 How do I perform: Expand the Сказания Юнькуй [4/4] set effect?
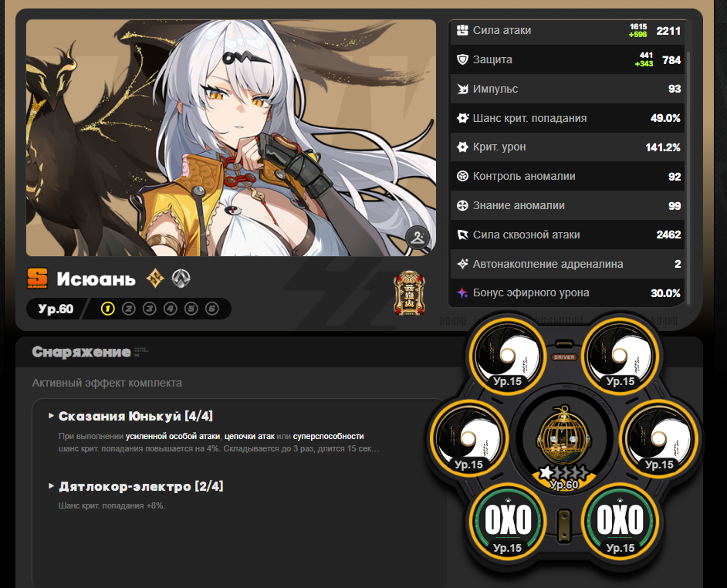[x=131, y=416]
